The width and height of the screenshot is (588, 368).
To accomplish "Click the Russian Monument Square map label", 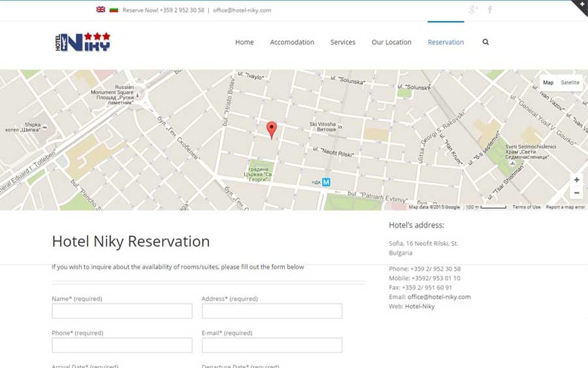I will click(x=114, y=95).
